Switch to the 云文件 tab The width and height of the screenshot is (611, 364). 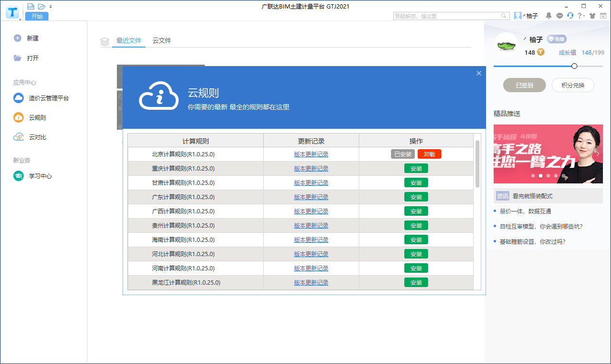(162, 41)
